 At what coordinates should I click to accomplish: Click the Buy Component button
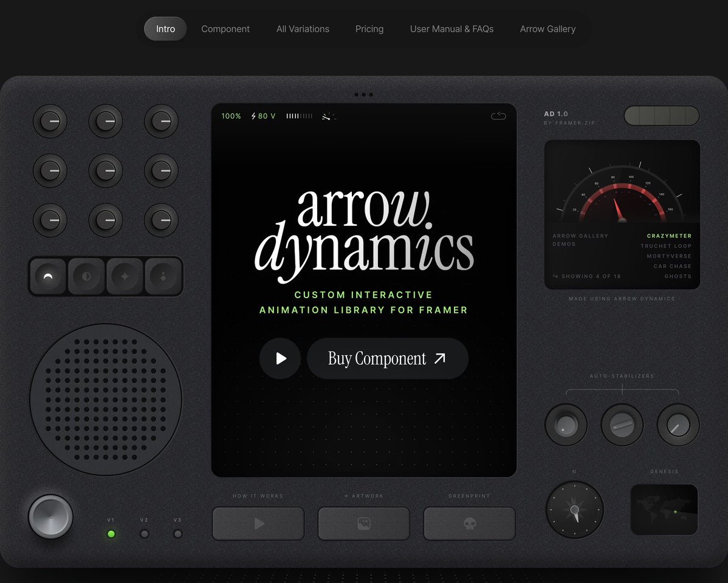click(387, 358)
